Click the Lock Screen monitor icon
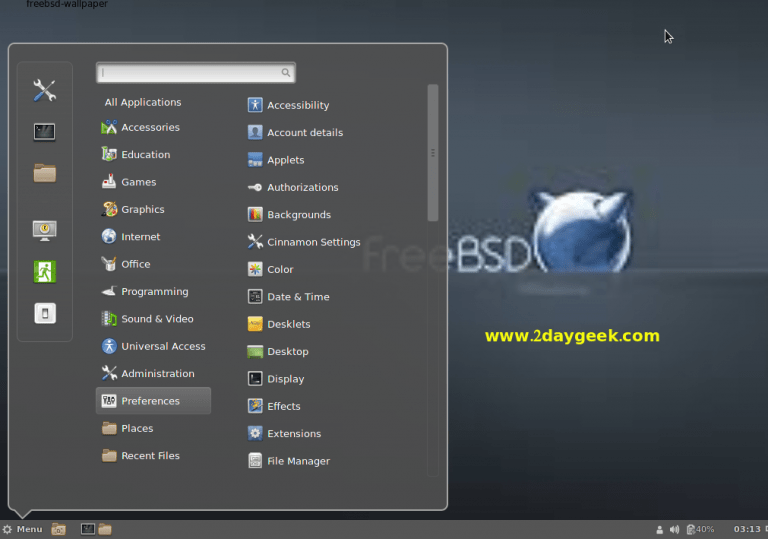This screenshot has height=539, width=768. [45, 231]
